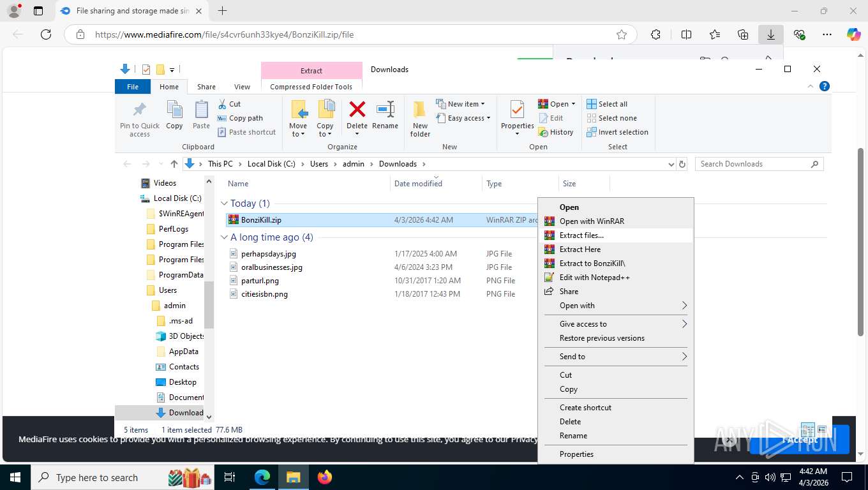Click Copy path in the ribbon
Viewport: 868px width, 490px height.
tap(240, 118)
